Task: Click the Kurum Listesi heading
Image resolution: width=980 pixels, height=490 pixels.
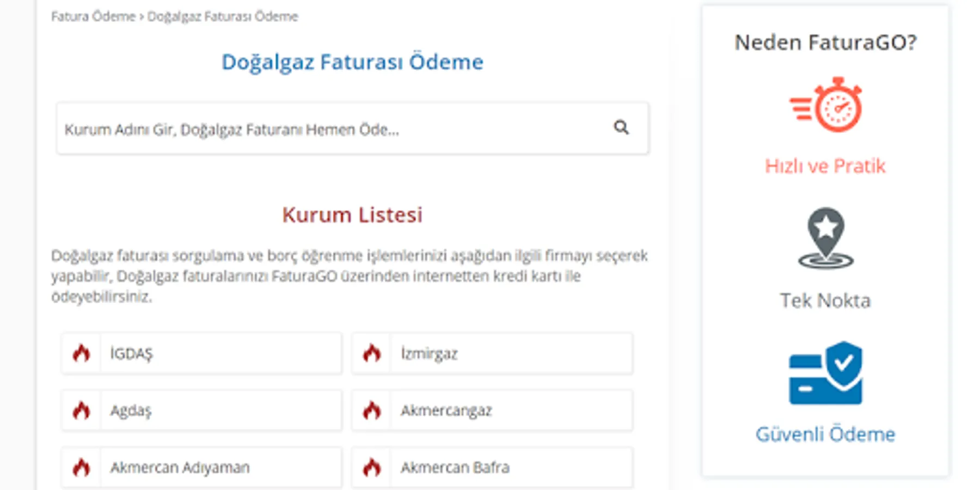Action: (352, 215)
